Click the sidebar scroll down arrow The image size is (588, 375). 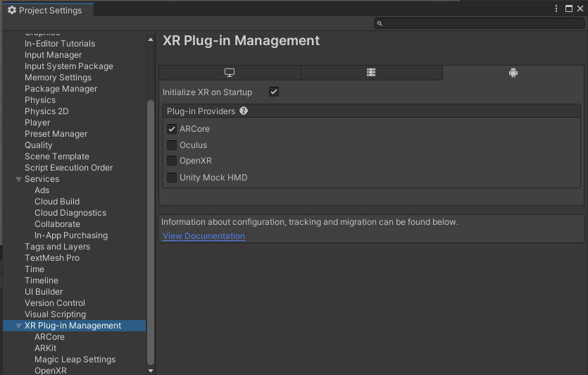[151, 371]
